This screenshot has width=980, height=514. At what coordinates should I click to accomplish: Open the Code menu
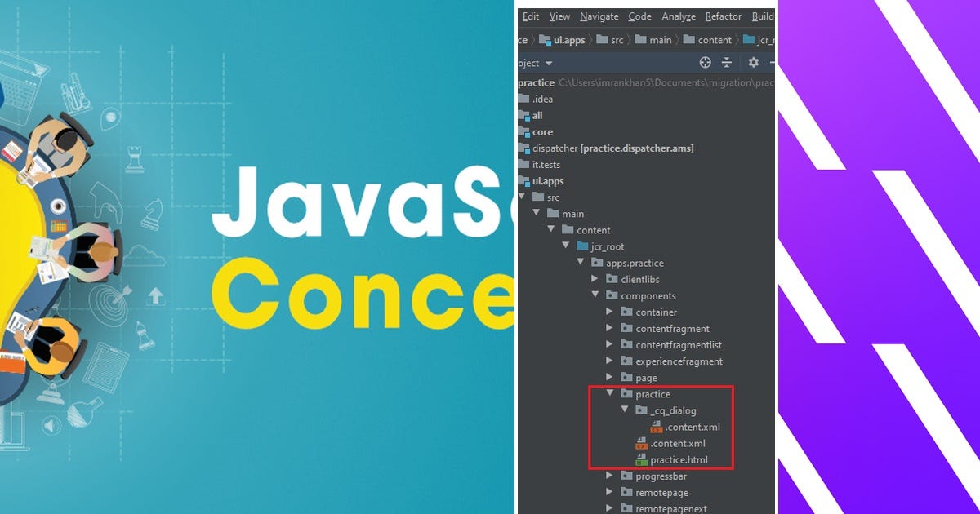click(x=639, y=16)
